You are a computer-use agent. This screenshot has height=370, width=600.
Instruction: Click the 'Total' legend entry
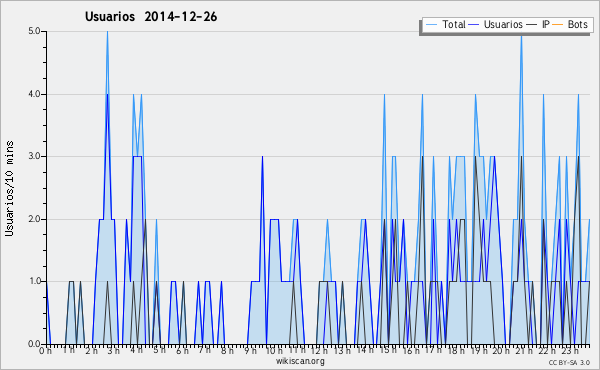[446, 24]
